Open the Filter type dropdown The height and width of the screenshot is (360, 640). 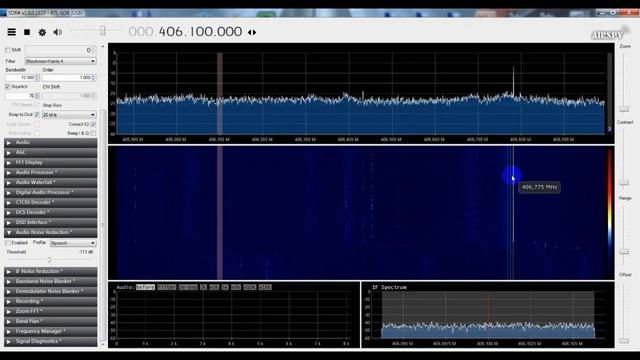pos(60,61)
